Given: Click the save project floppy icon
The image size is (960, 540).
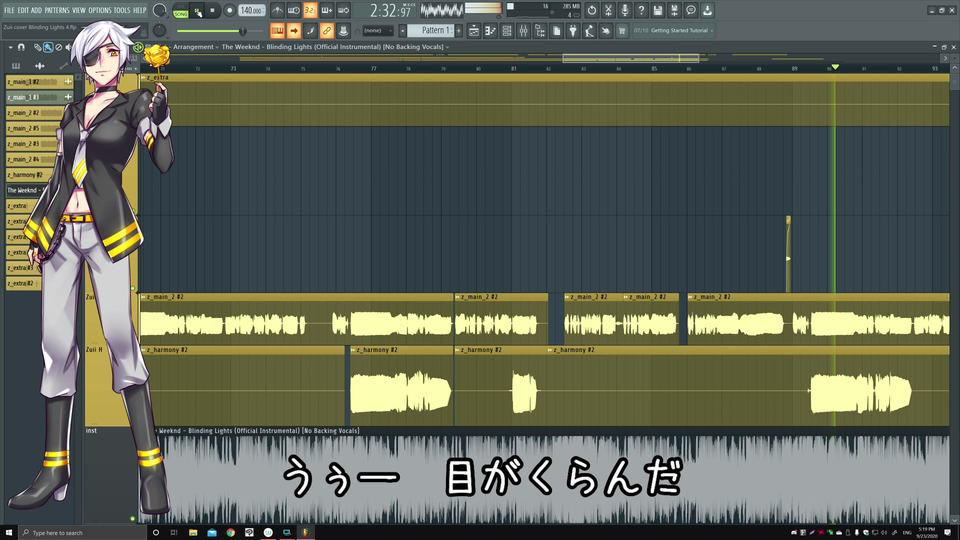Looking at the screenshot, I should (658, 10).
